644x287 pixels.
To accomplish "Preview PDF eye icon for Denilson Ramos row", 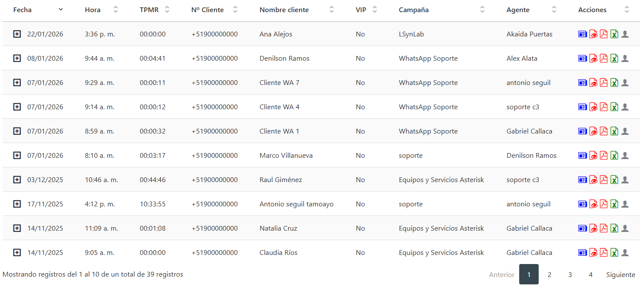I will click(593, 59).
